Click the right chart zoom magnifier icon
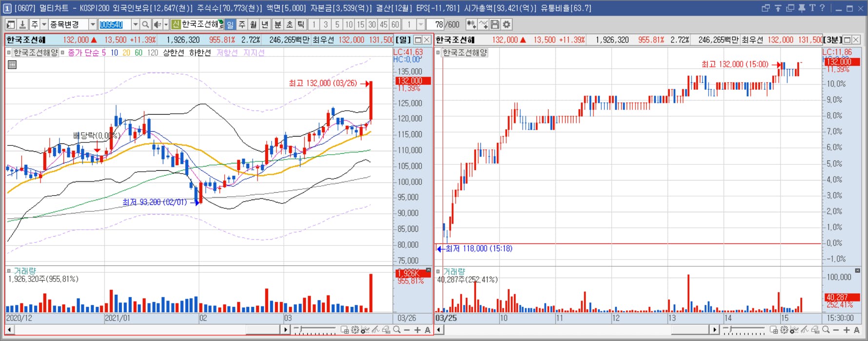The image size is (868, 341). click(x=826, y=330)
